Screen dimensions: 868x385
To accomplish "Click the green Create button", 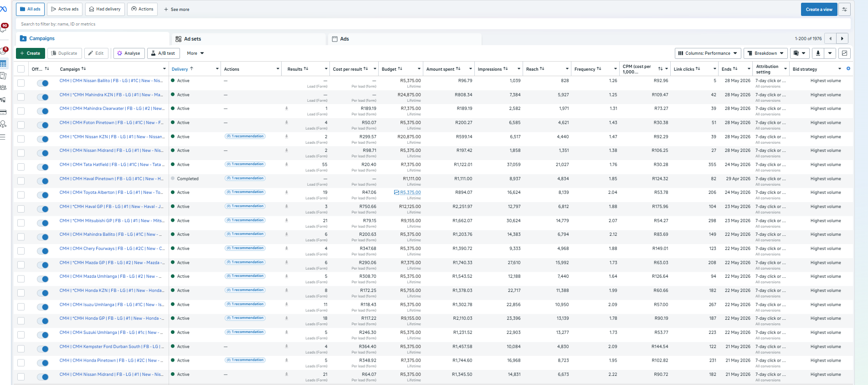I will (30, 53).
